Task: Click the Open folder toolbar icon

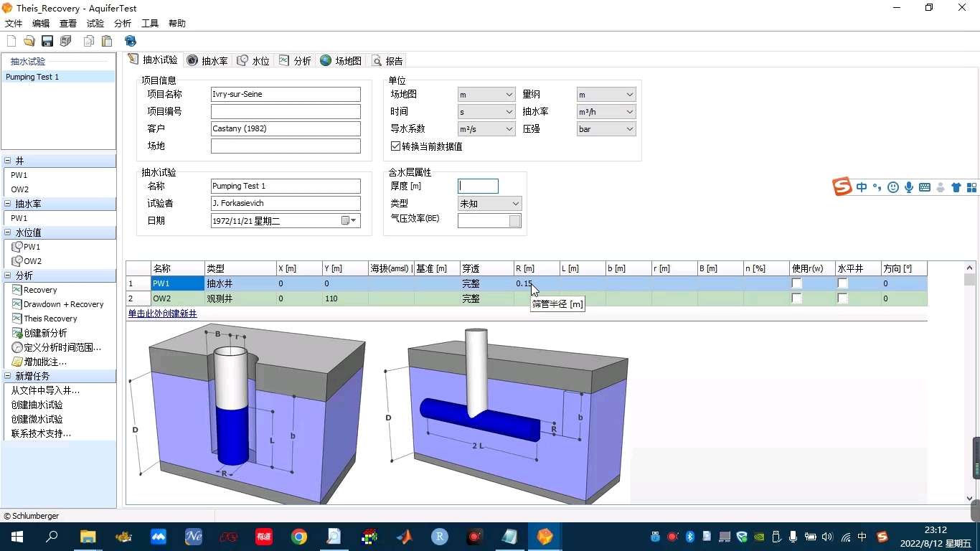Action: (29, 41)
